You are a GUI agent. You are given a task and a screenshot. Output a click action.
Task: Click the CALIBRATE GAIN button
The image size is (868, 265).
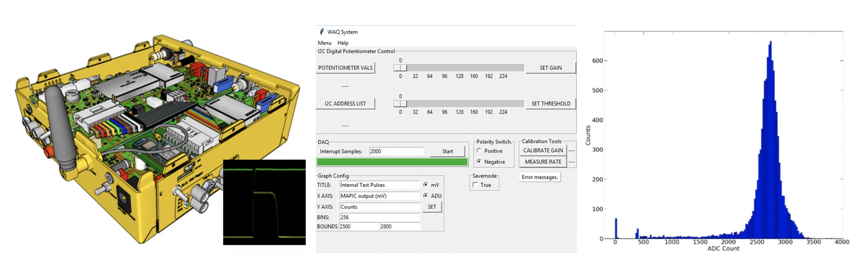(x=543, y=150)
